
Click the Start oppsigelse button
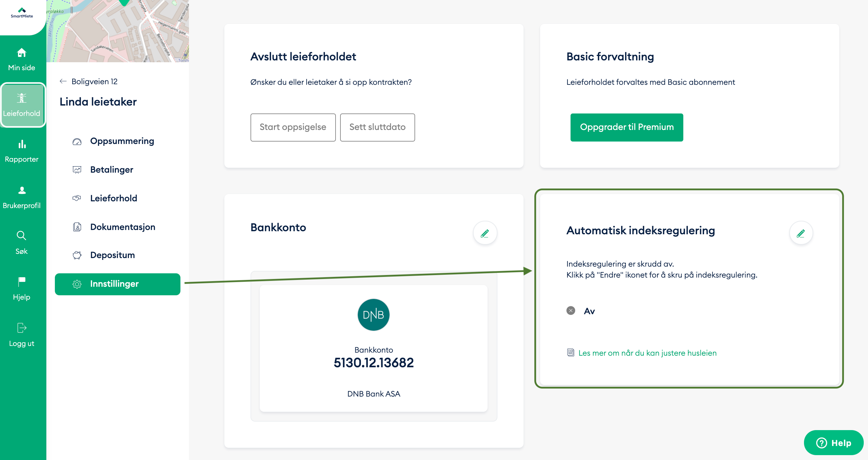tap(293, 127)
